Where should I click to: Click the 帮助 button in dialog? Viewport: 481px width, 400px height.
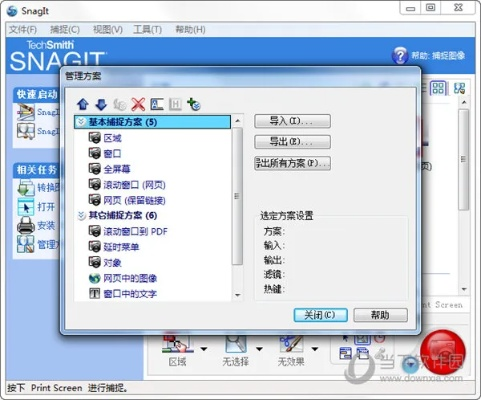[x=380, y=315]
